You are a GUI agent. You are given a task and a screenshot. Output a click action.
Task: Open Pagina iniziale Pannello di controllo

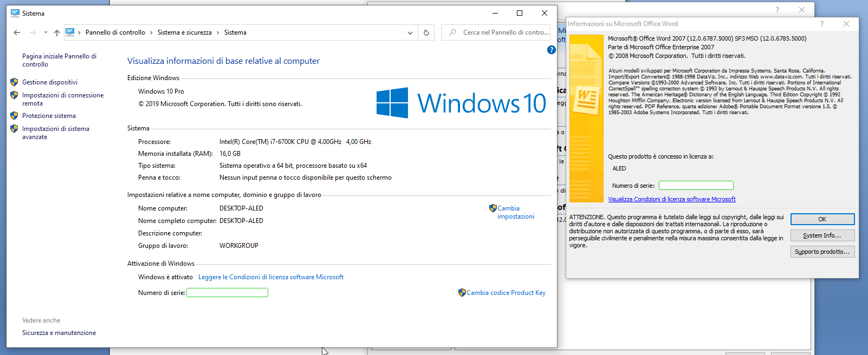click(x=59, y=60)
